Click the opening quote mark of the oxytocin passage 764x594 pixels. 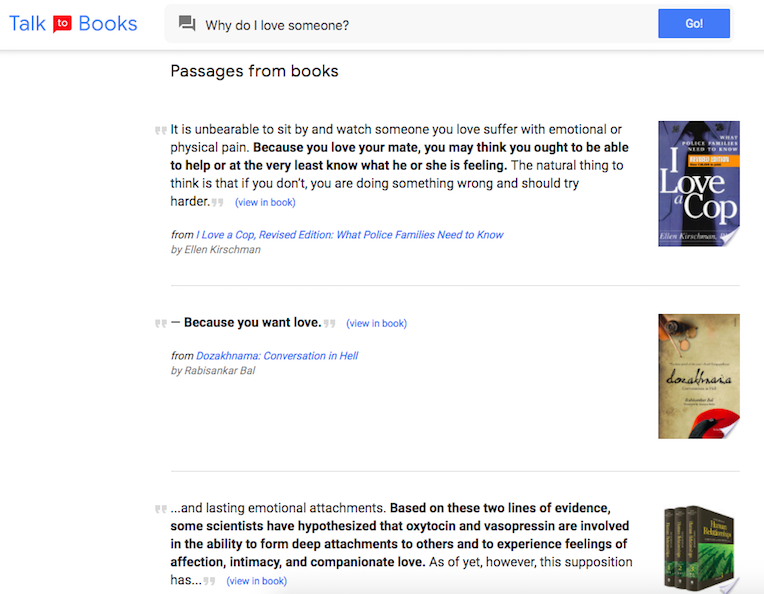(160, 509)
